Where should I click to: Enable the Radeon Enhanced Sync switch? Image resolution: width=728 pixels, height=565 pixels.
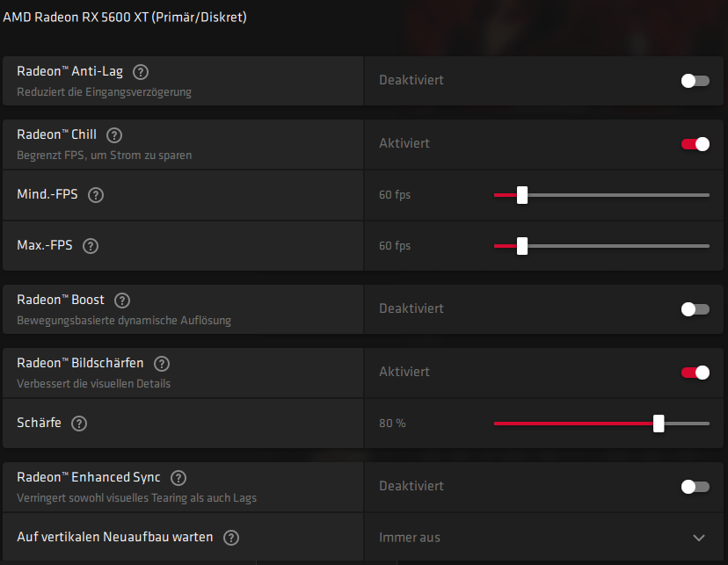pos(695,487)
